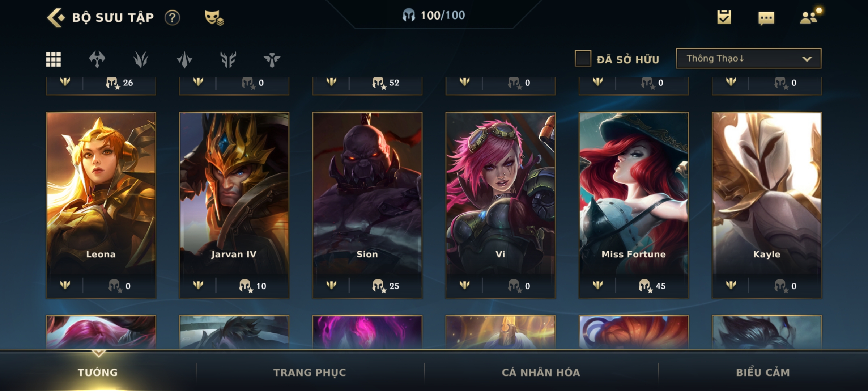The width and height of the screenshot is (868, 391).
Task: Open the Leona champion card
Action: (101, 205)
